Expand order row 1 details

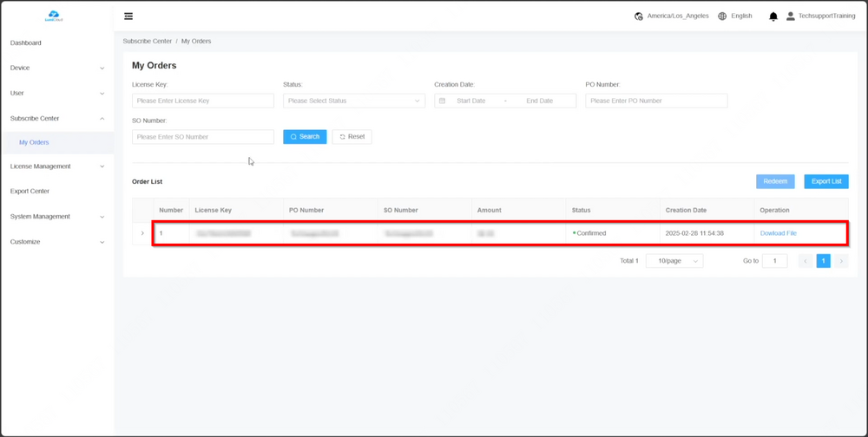[142, 233]
